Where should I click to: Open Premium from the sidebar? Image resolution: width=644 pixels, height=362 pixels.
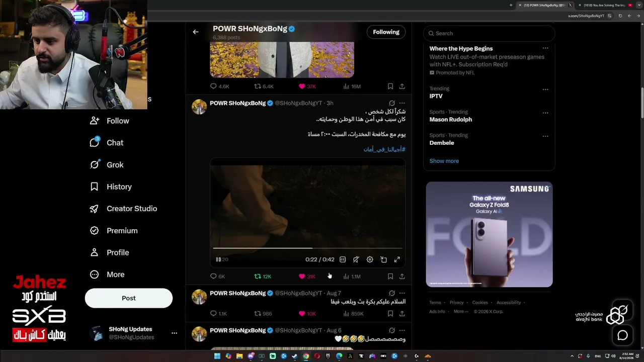pos(114,231)
